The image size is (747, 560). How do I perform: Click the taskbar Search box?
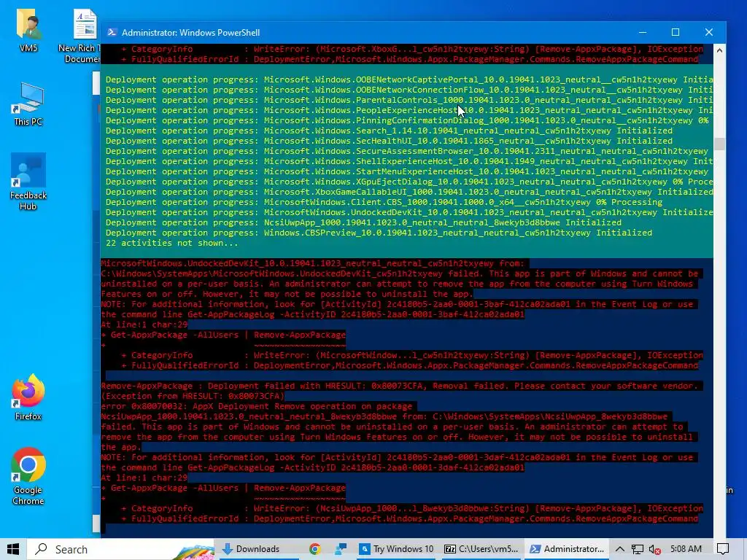tap(121, 549)
